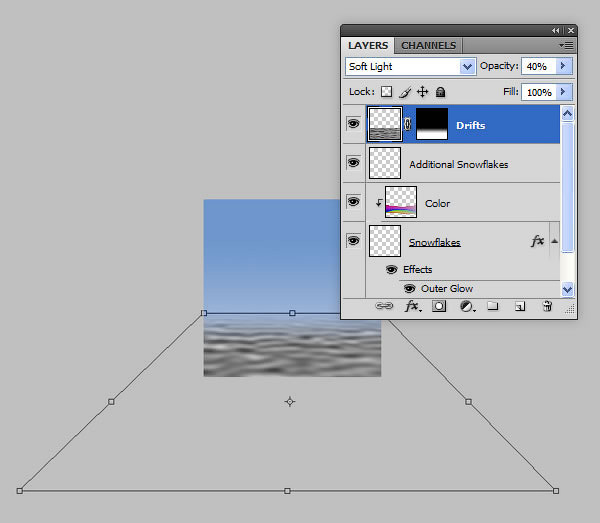Click the layers list scroll down arrow

567,289
